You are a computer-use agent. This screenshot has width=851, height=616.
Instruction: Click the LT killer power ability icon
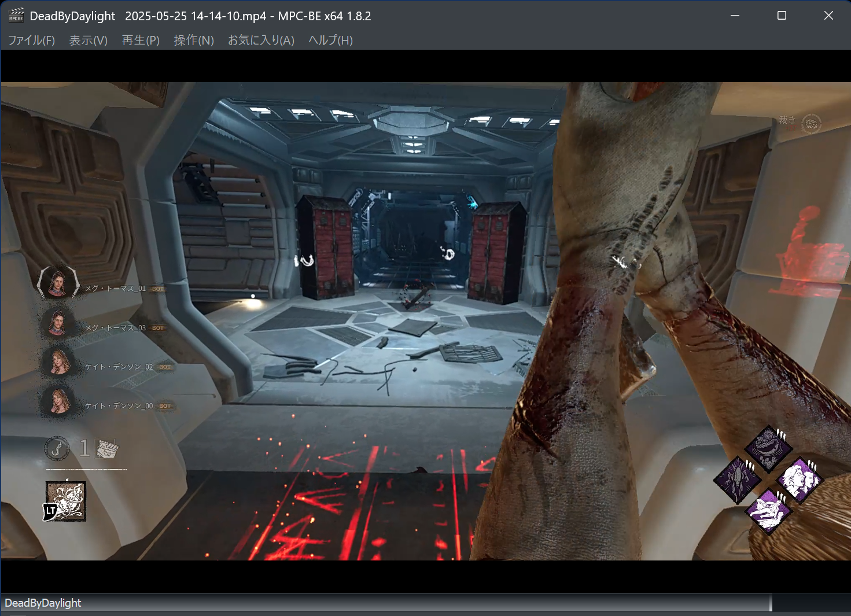point(65,501)
